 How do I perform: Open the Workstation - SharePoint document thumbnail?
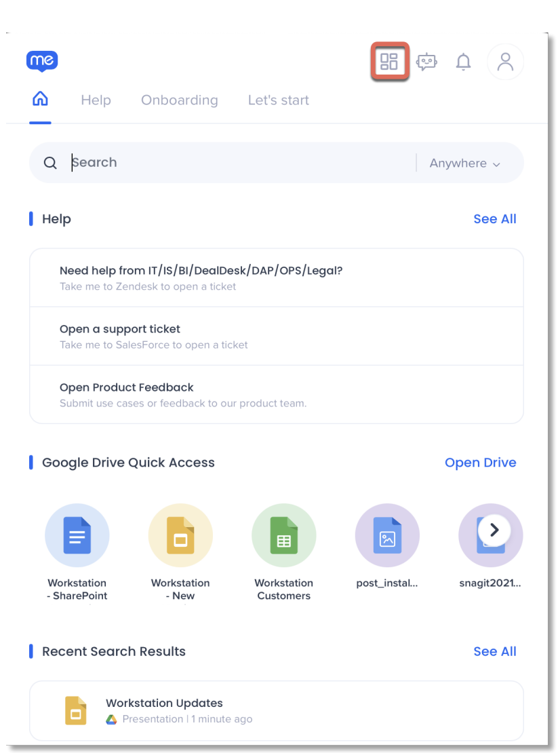tap(77, 535)
